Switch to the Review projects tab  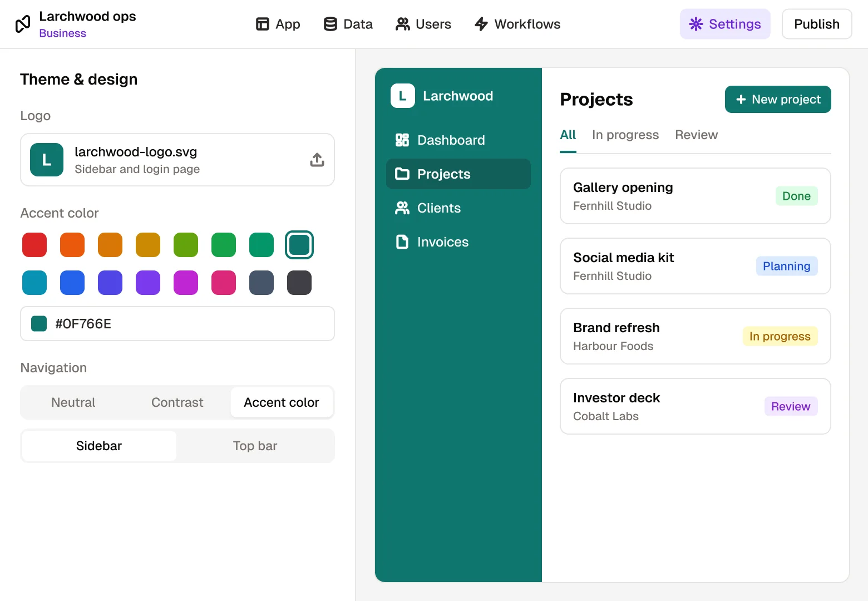coord(697,135)
